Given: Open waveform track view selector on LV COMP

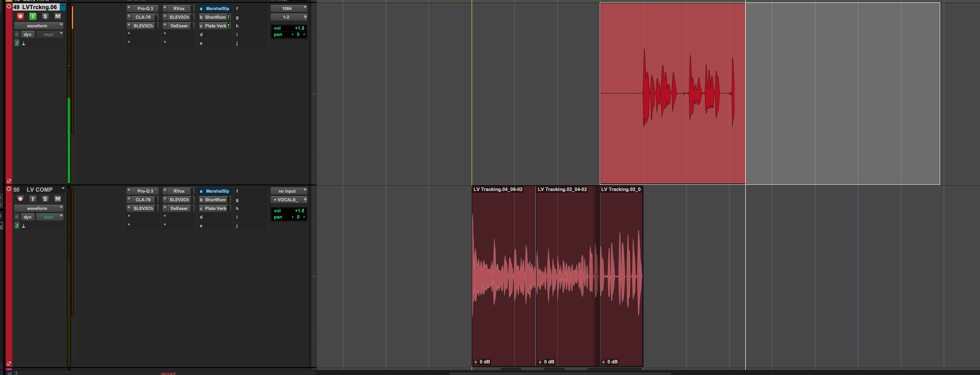Looking at the screenshot, I should point(38,208).
